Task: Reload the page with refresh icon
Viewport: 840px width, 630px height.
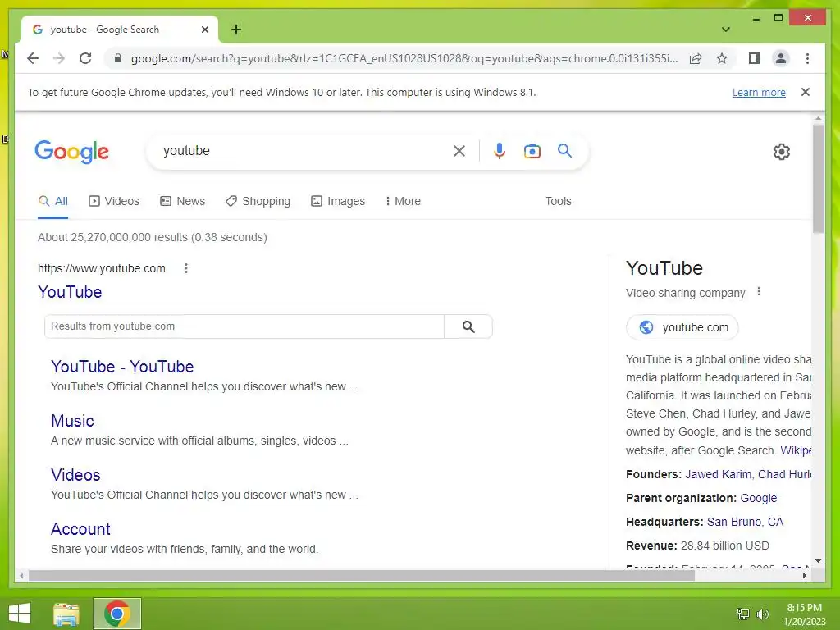Action: (85, 58)
